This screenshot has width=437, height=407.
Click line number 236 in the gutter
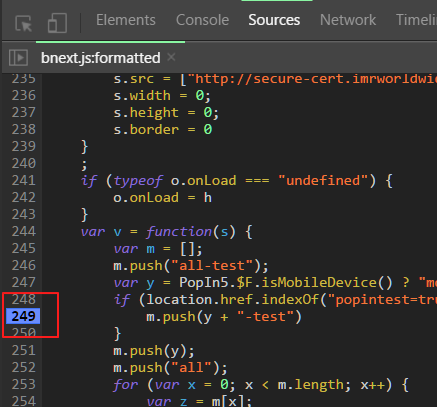pyautogui.click(x=23, y=95)
